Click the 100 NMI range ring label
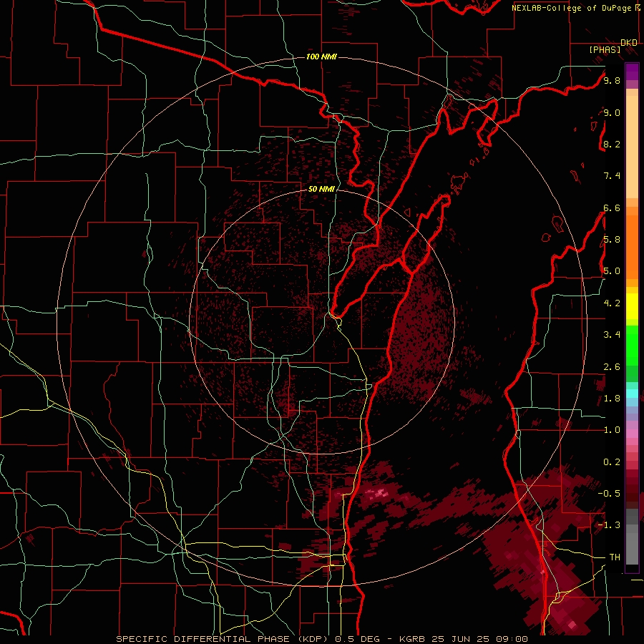This screenshot has height=644, width=644. coord(321,57)
